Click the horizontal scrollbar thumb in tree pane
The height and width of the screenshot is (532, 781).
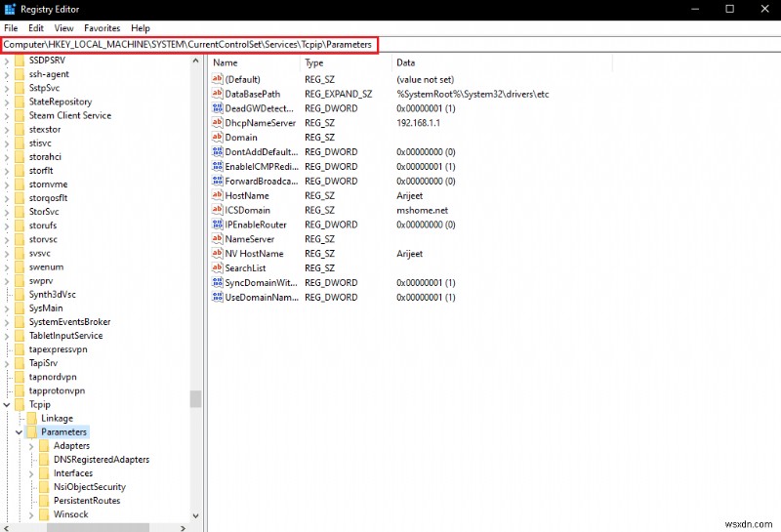click(x=99, y=527)
